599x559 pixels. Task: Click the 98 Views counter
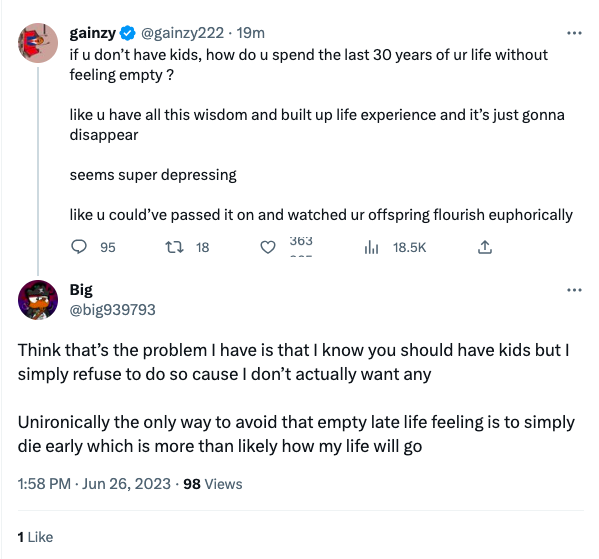click(x=213, y=484)
